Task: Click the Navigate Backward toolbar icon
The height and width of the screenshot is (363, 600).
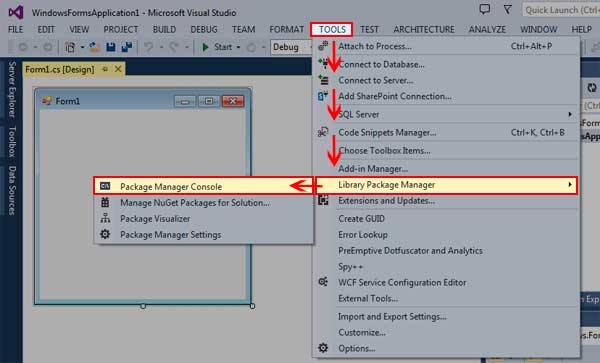Action: coord(23,47)
